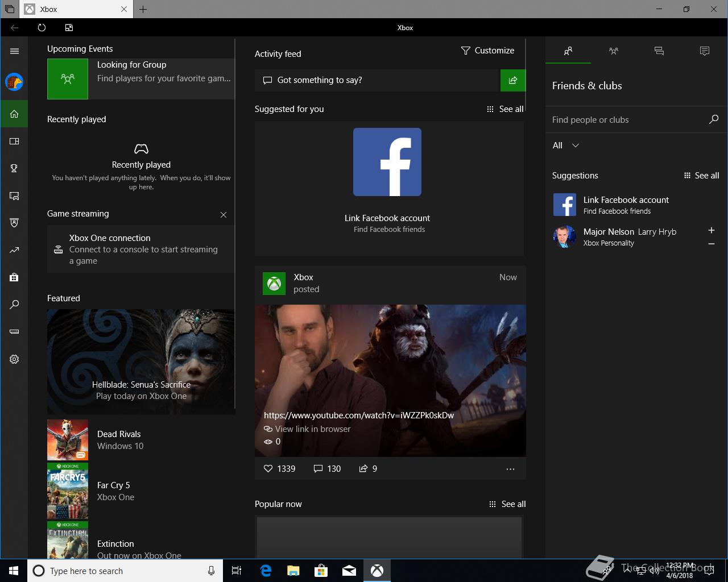728x582 pixels.
Task: Open Customize activity feed filter
Action: click(x=487, y=51)
